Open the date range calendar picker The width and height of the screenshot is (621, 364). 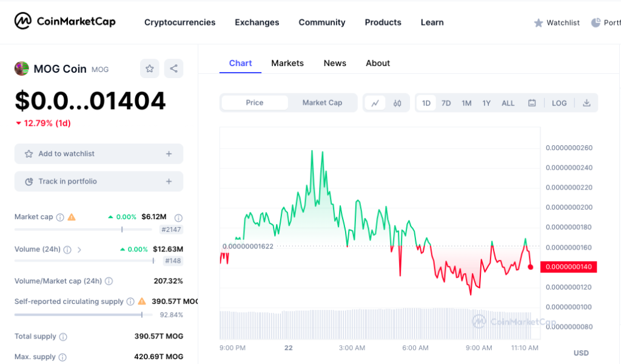tap(532, 103)
